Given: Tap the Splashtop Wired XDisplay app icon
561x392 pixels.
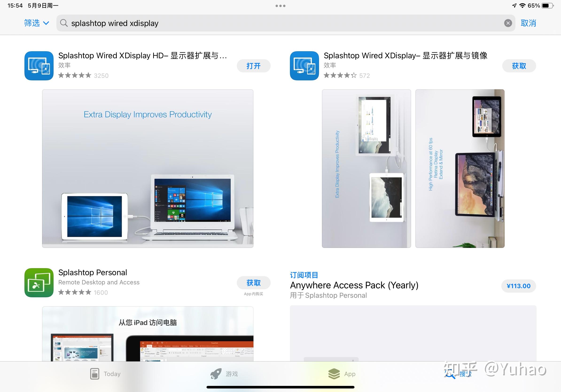Looking at the screenshot, I should coord(304,66).
